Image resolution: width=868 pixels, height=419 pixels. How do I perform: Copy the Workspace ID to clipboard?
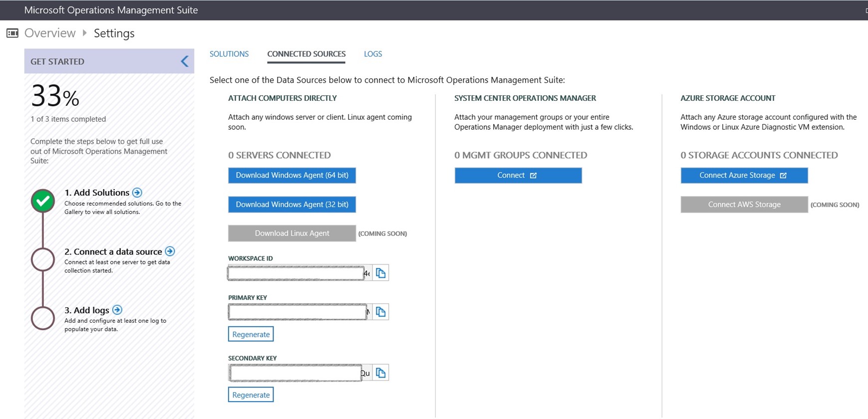pyautogui.click(x=381, y=273)
